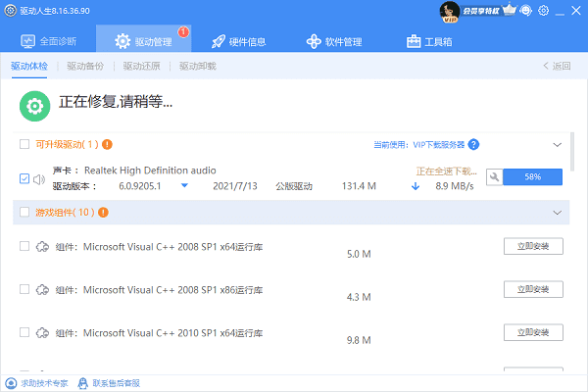Click the red notification badge on 驱动管理

(x=183, y=32)
